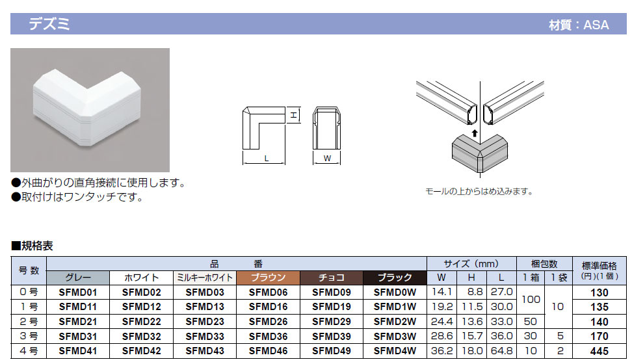Select the ブラウン color header cell

(x=268, y=278)
